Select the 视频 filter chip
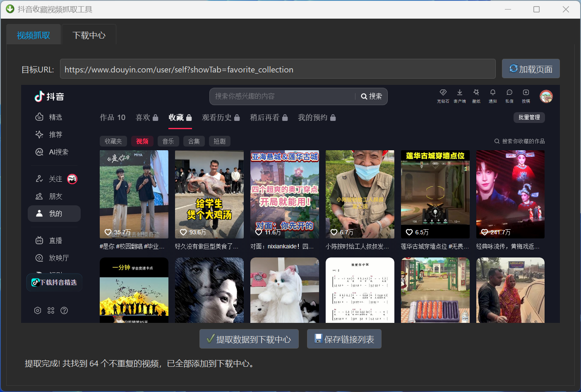The image size is (581, 392). pyautogui.click(x=142, y=141)
